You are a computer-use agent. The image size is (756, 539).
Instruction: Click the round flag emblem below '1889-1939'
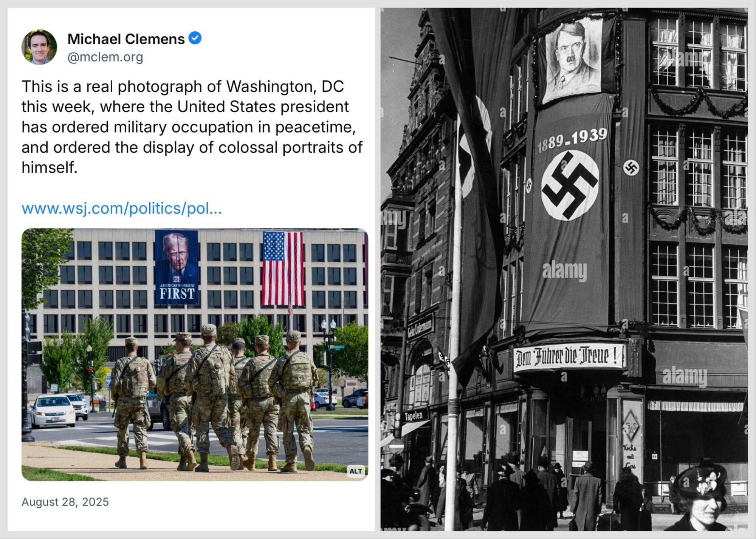570,185
